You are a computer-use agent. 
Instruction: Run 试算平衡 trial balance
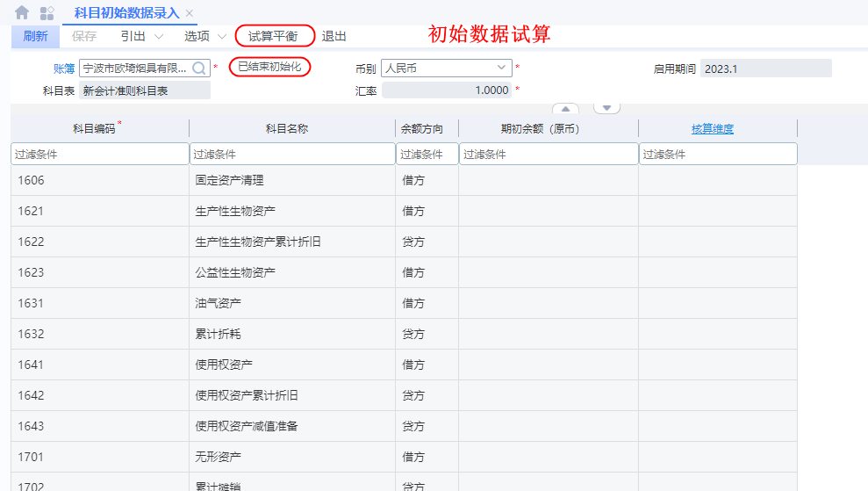[x=273, y=37]
